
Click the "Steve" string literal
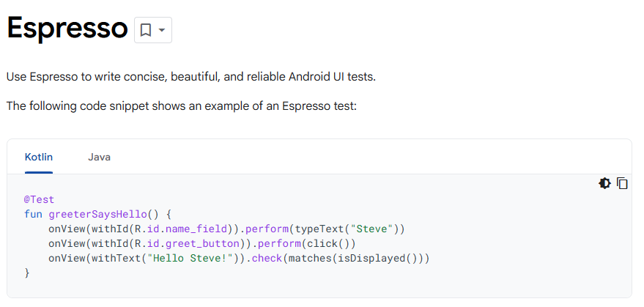(374, 229)
